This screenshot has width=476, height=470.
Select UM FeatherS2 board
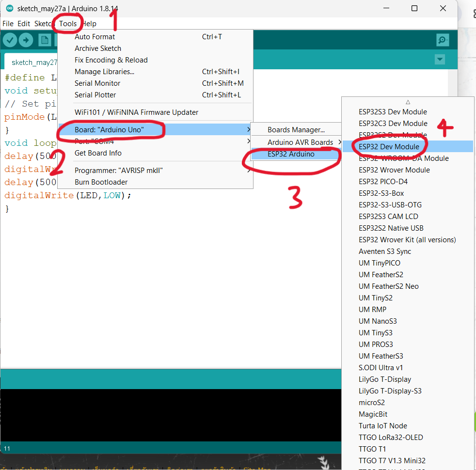pos(408,275)
